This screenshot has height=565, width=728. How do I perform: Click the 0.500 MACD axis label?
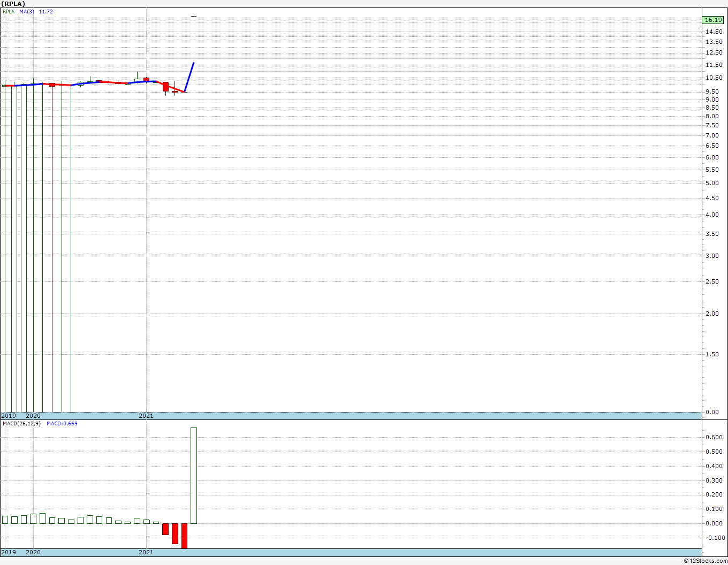pyautogui.click(x=714, y=452)
